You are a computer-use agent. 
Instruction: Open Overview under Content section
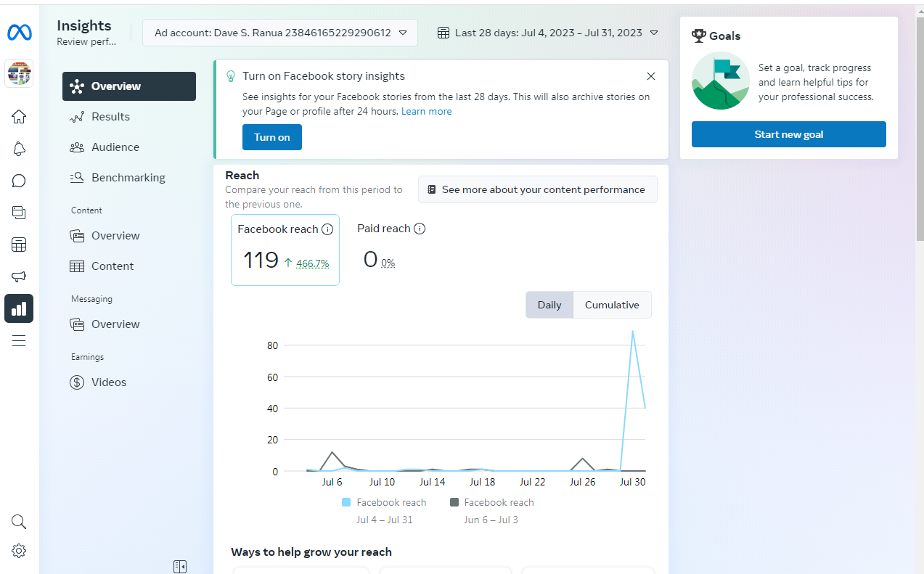pyautogui.click(x=129, y=236)
